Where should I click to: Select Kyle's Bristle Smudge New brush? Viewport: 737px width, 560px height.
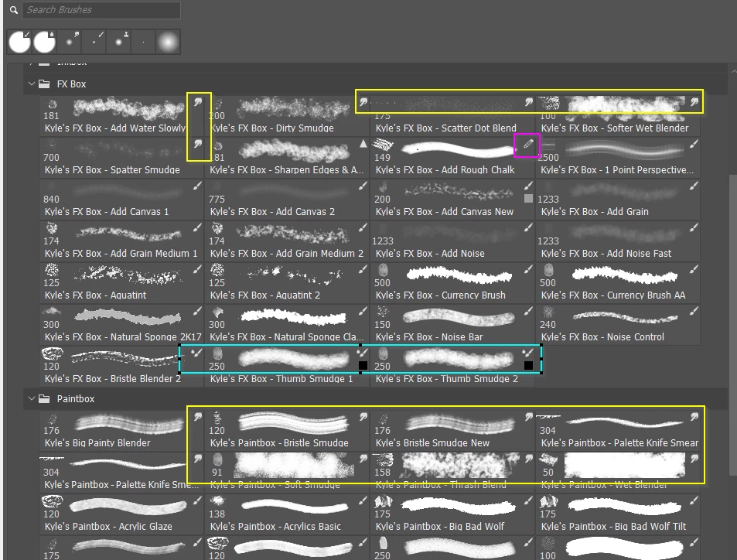pyautogui.click(x=452, y=431)
